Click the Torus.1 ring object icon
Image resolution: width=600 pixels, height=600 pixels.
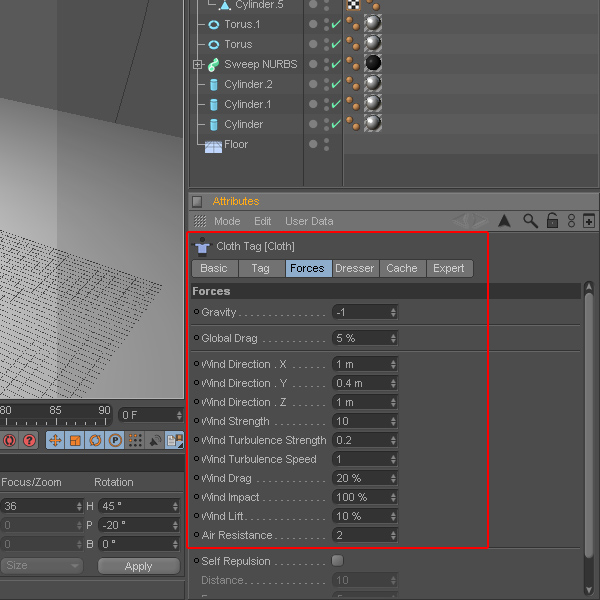(214, 24)
